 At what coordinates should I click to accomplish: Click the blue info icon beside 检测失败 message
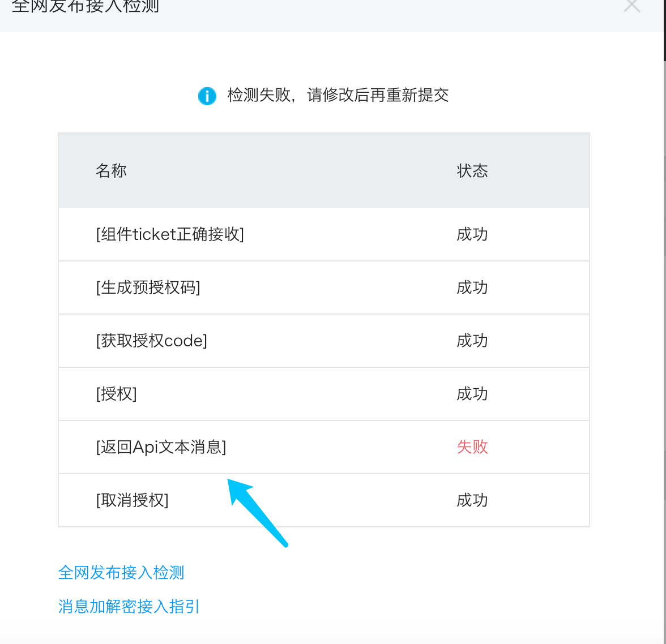point(207,96)
